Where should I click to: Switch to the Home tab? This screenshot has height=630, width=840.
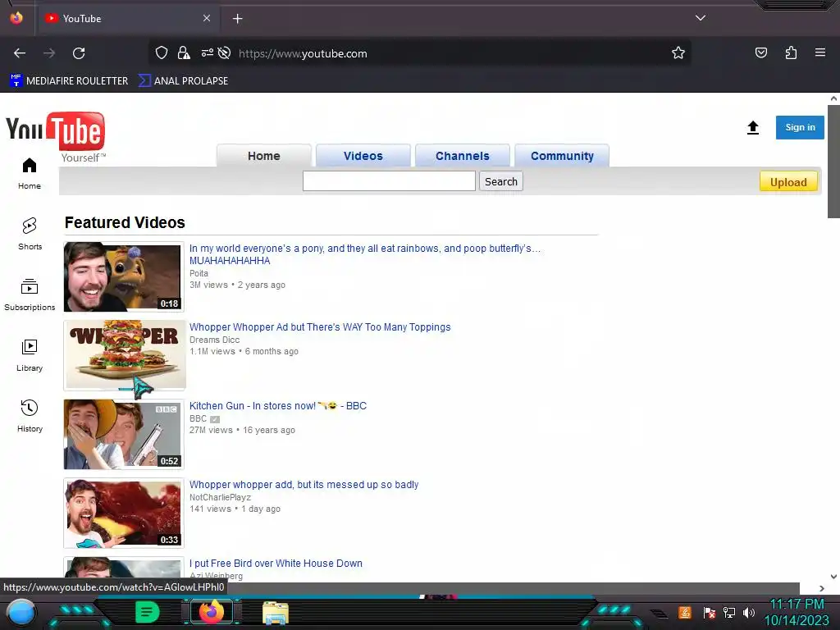(x=263, y=156)
